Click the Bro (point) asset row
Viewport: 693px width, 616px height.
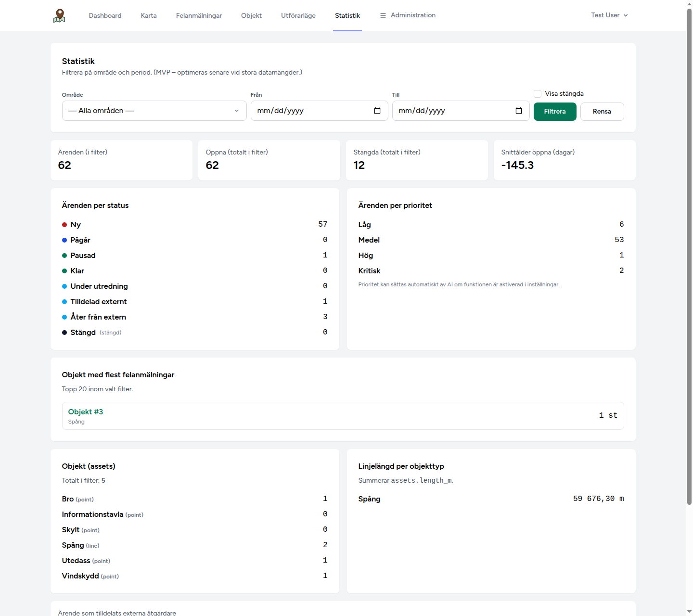tap(195, 499)
